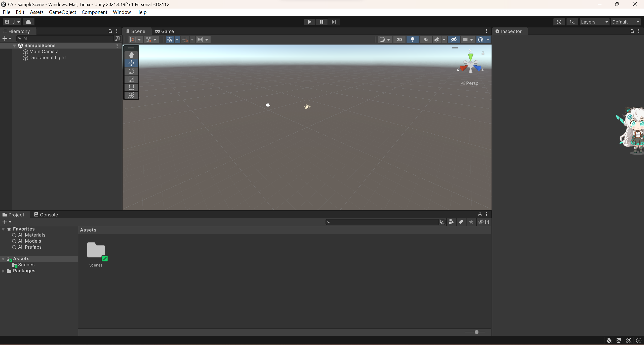This screenshot has width=644, height=345.
Task: Open draw mode shading dropdown
Action: click(x=385, y=40)
